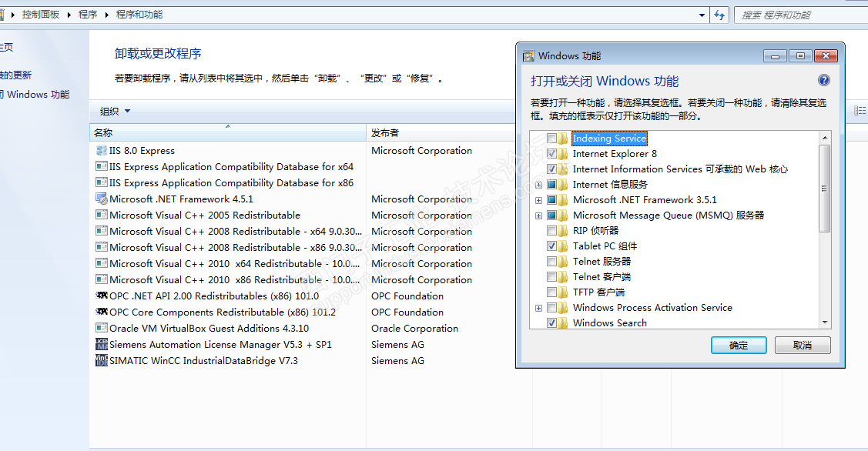Click the Oracle VM VirtualBox Guest Additions icon
868x451 pixels.
coord(102,328)
